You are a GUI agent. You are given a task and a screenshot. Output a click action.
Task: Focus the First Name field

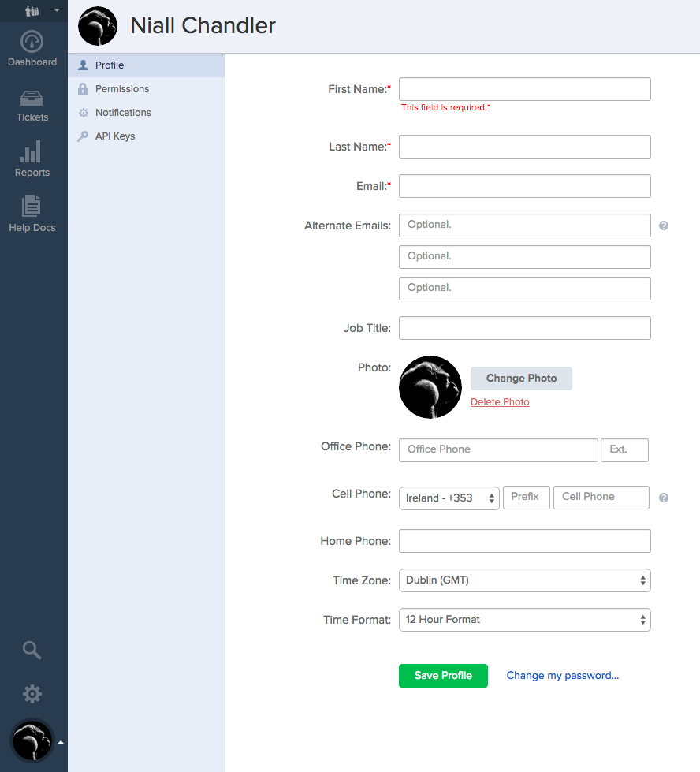tap(525, 89)
